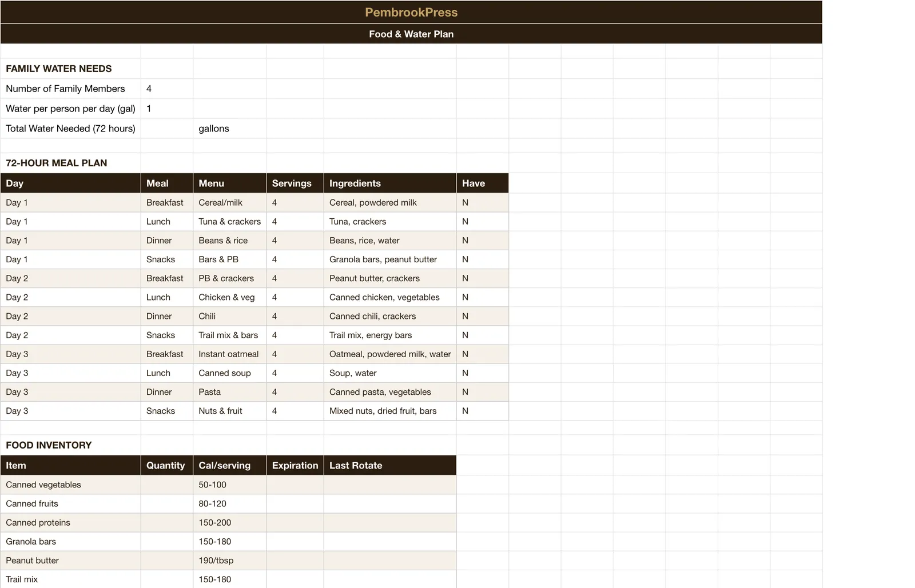Select the Canned fruits item cell
This screenshot has height=588, width=915.
pos(70,503)
